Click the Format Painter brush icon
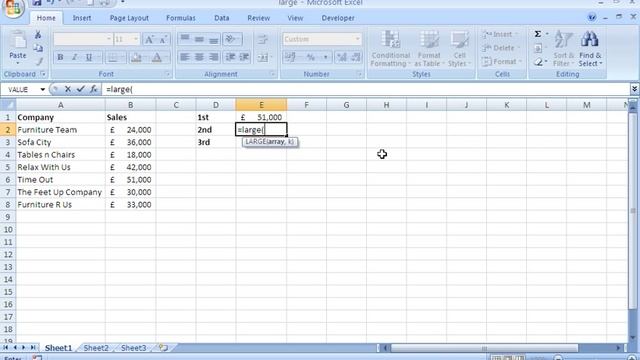Image resolution: width=640 pixels, height=360 pixels. (39, 62)
